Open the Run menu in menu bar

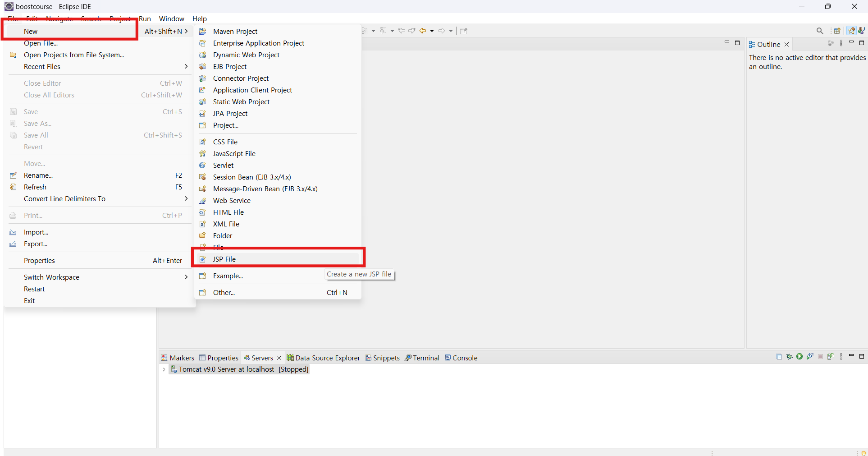pos(145,18)
